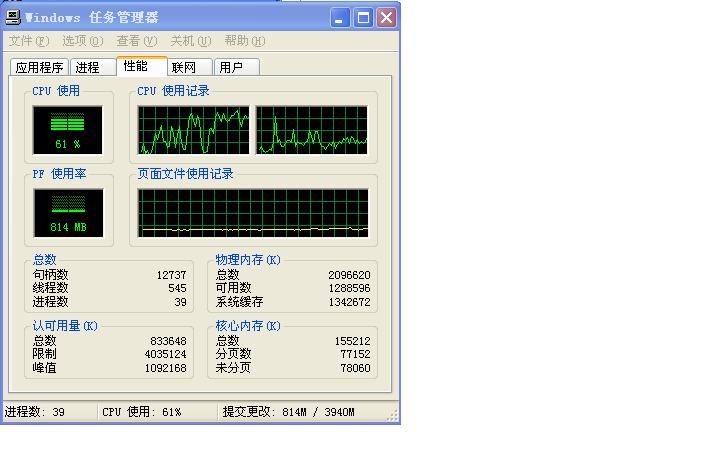Click the Task Manager title bar icon
Screen dimensions: 720x450
[x=13, y=17]
